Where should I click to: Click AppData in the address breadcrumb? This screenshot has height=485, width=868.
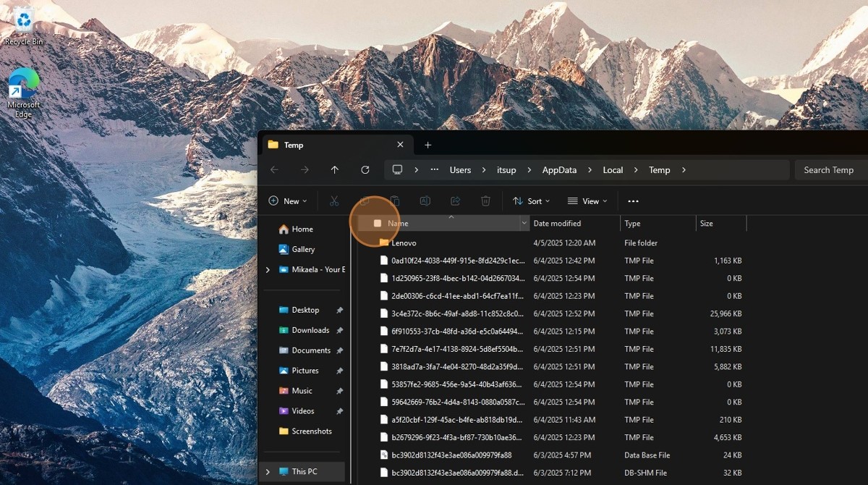[x=559, y=170]
